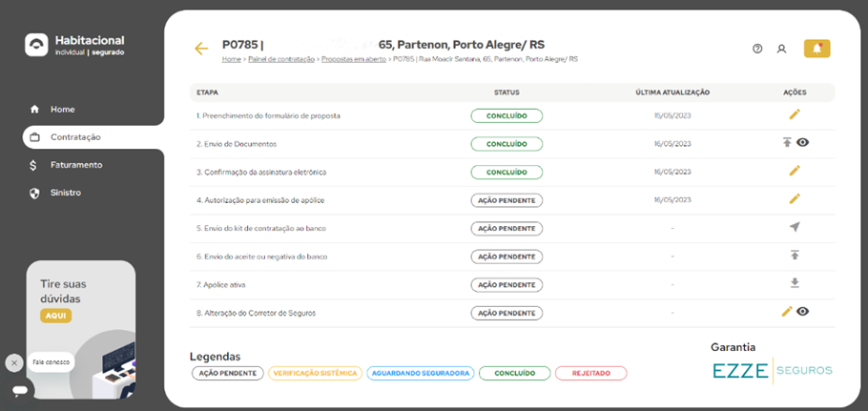View documents with eye icon in step 2

[803, 143]
